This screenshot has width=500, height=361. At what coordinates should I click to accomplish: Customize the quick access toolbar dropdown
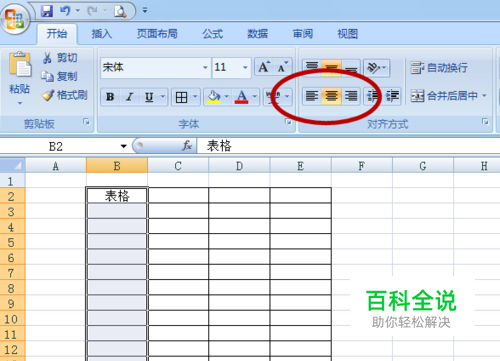click(x=145, y=11)
